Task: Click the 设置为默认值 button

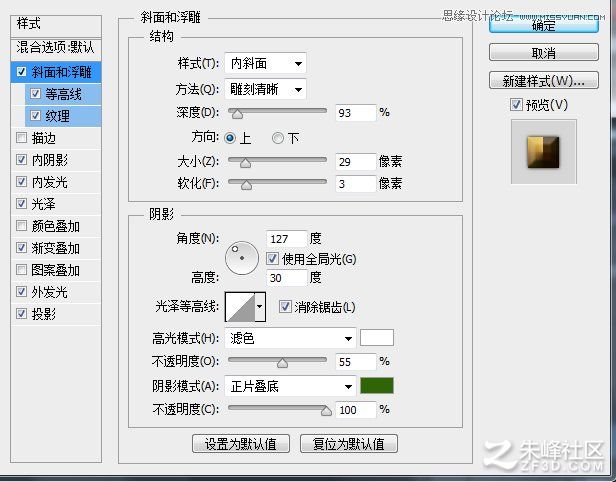Action: click(x=241, y=444)
